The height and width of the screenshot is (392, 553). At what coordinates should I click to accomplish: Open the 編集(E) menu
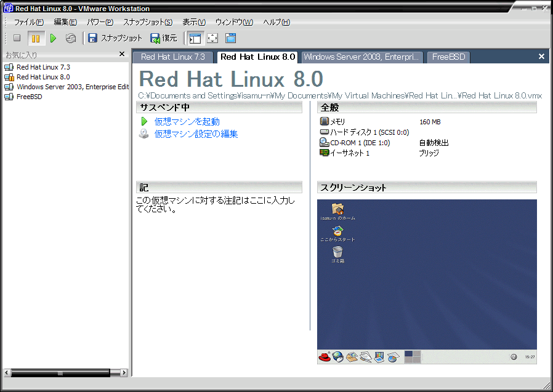coord(65,22)
